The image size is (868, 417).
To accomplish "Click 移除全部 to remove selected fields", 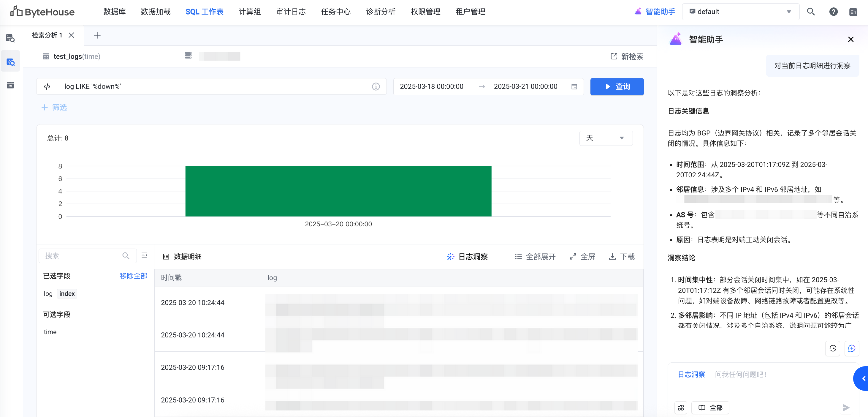I will click(133, 276).
